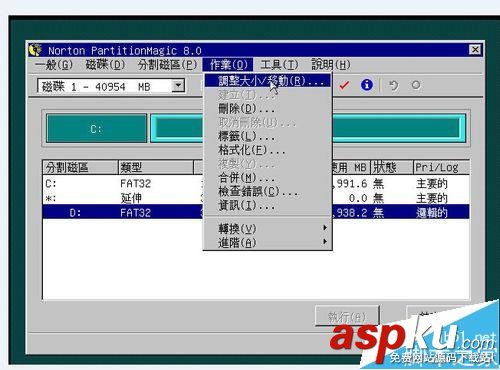This screenshot has height=370, width=500.
Task: Click FAT32 in the D: row
Action: pos(135,213)
